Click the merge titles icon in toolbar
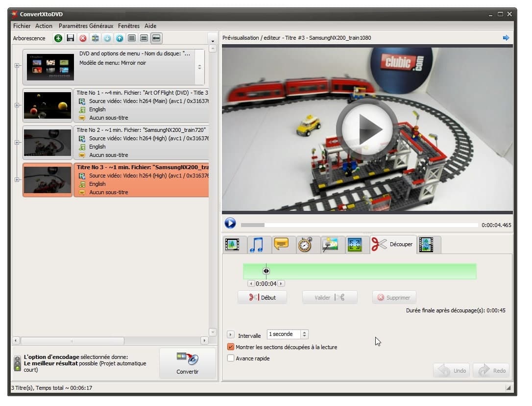This screenshot has width=532, height=406. (97, 39)
